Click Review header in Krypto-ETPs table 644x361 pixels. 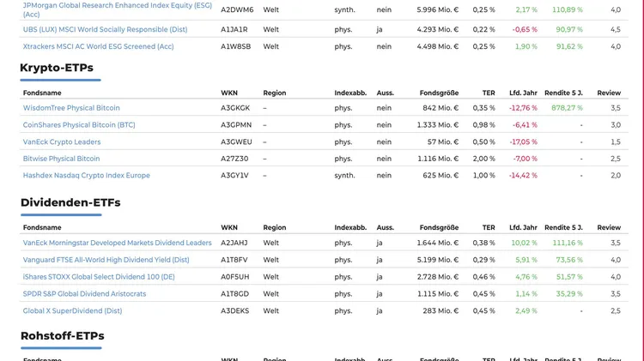pyautogui.click(x=609, y=93)
